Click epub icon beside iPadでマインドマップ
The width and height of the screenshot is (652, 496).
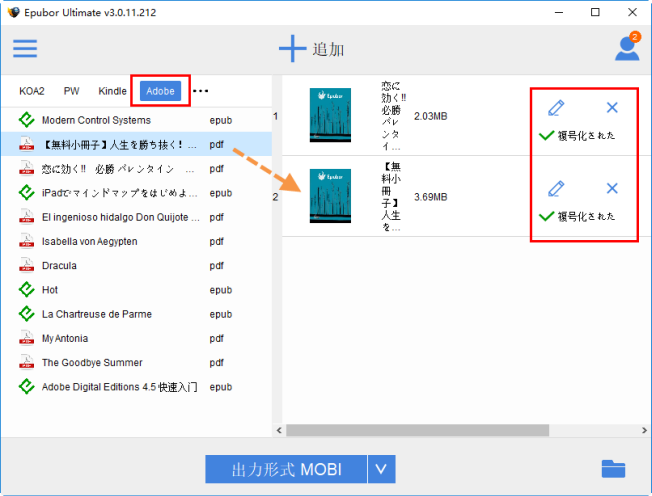(x=27, y=193)
